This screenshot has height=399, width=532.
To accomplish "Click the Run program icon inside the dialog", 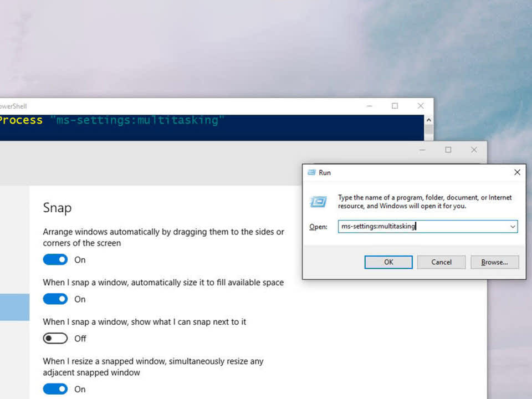I will coord(319,202).
